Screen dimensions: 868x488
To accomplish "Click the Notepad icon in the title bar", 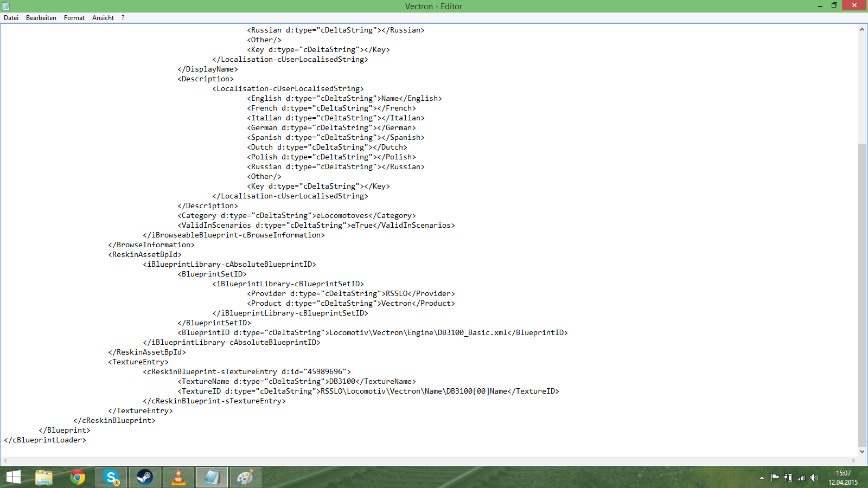I will point(6,6).
